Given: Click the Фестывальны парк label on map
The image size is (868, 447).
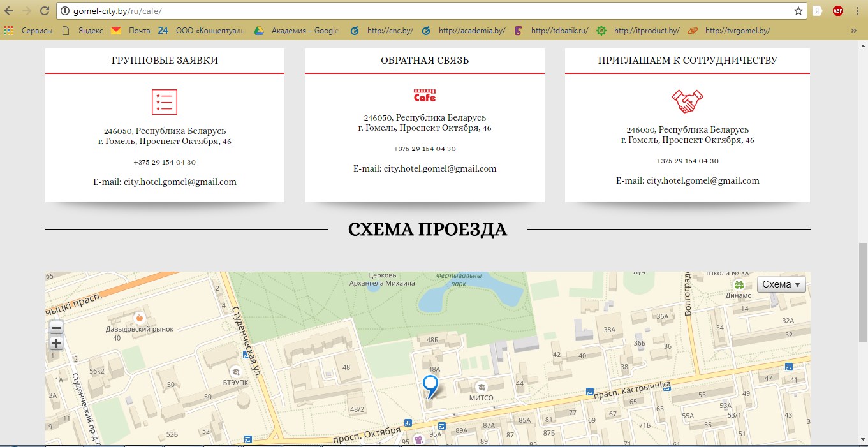Looking at the screenshot, I should click(x=459, y=280).
